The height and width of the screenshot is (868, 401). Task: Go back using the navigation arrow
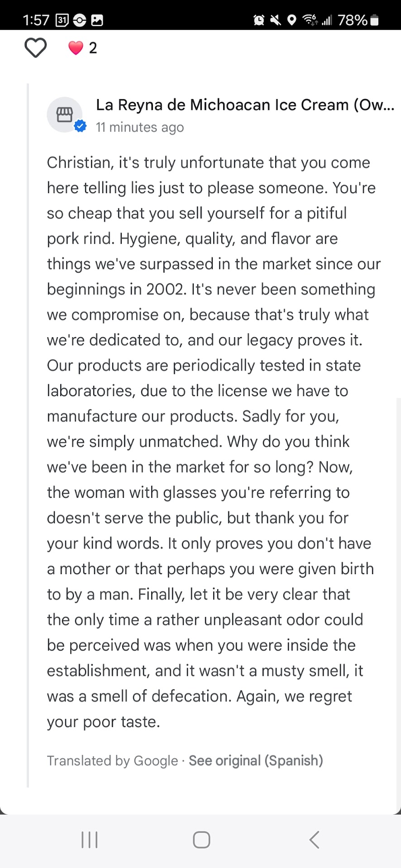[x=314, y=840]
